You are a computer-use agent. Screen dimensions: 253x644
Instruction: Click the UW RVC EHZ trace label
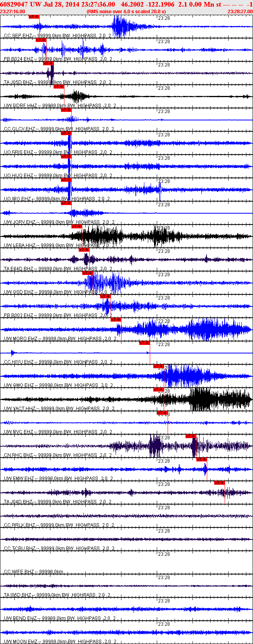[58, 432]
